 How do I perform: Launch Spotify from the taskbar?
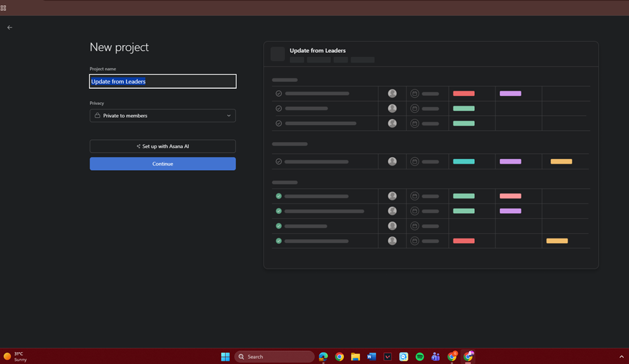coord(419,356)
